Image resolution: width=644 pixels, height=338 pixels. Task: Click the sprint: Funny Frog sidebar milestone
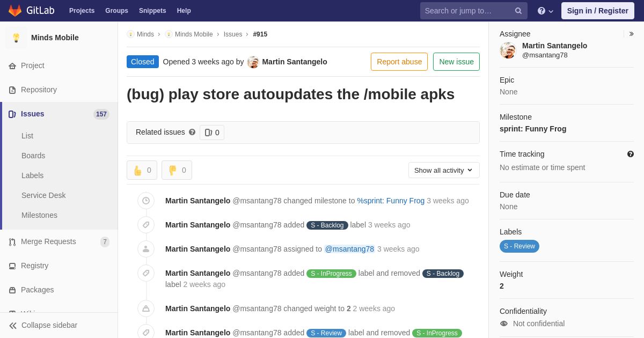click(x=533, y=129)
